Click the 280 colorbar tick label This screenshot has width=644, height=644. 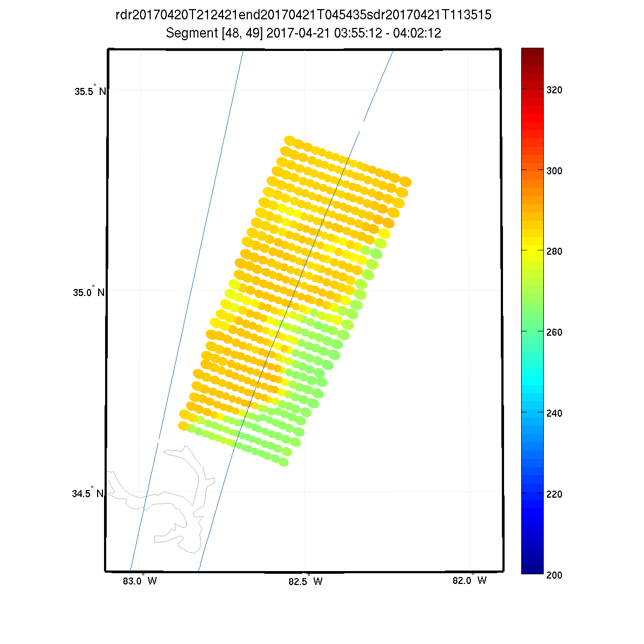coord(554,251)
